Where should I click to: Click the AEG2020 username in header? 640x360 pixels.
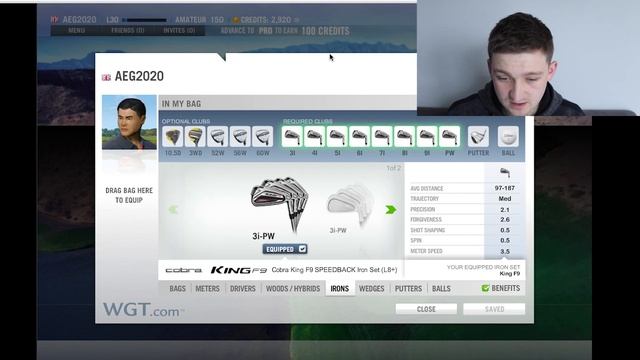click(x=79, y=20)
